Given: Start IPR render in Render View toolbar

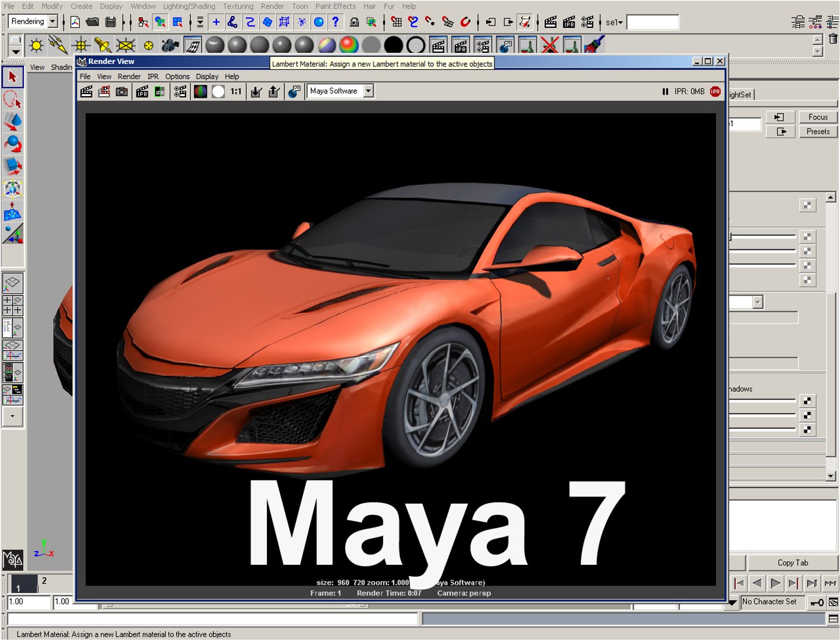Looking at the screenshot, I should click(x=142, y=91).
